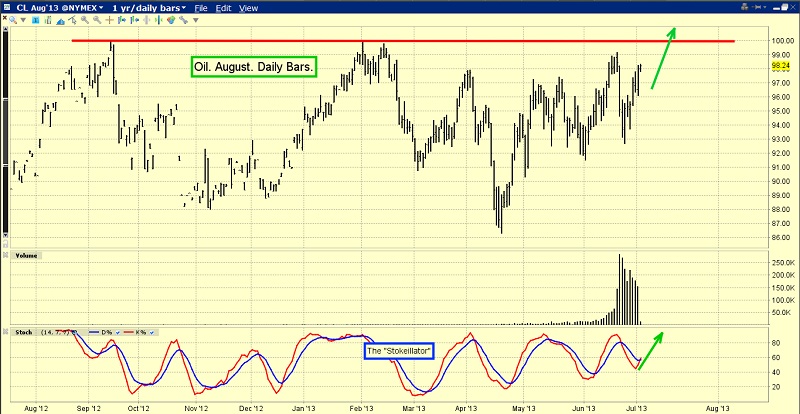Click the 250.0K volume axis label
The image size is (800, 414).
pyautogui.click(x=784, y=263)
